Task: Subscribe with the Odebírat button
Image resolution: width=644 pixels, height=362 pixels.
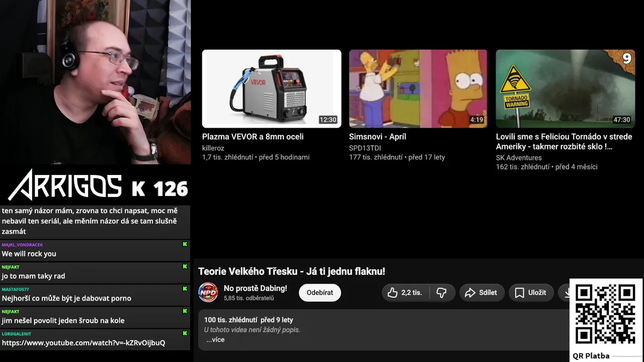Action: tap(320, 293)
